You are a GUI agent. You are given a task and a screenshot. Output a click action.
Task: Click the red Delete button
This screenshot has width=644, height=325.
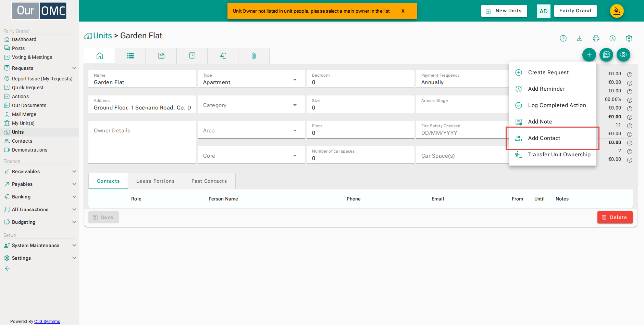click(615, 217)
